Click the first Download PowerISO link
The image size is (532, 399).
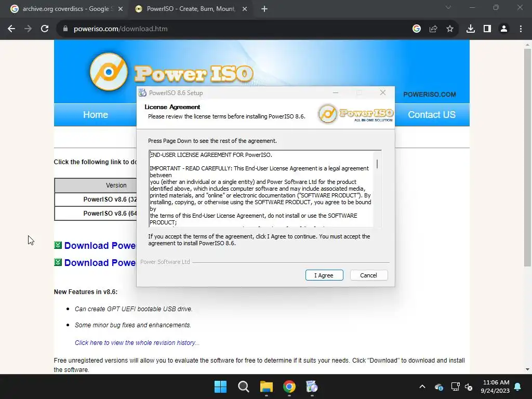coord(100,246)
